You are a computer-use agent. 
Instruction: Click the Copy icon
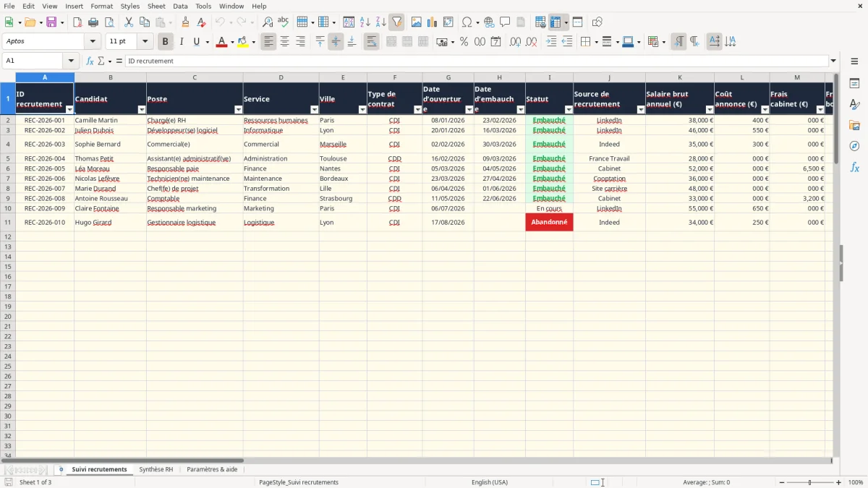click(x=144, y=22)
